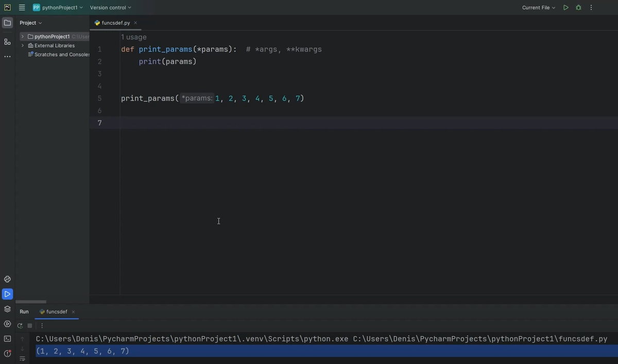Show more tool windows ellipsis in sidebar
618x364 pixels.
click(7, 57)
